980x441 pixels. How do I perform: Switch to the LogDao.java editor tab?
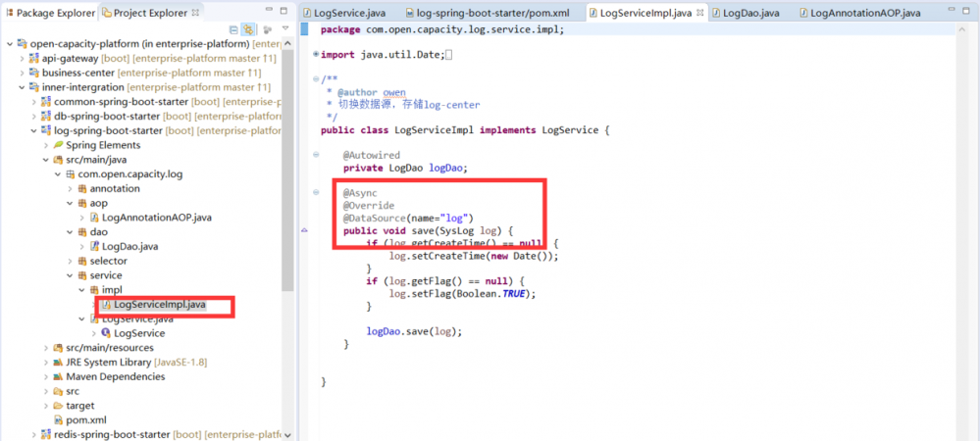tap(747, 13)
